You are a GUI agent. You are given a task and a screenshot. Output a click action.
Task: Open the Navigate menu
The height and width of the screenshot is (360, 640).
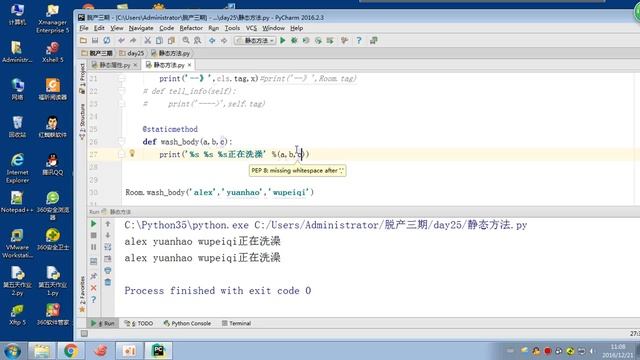(x=141, y=28)
